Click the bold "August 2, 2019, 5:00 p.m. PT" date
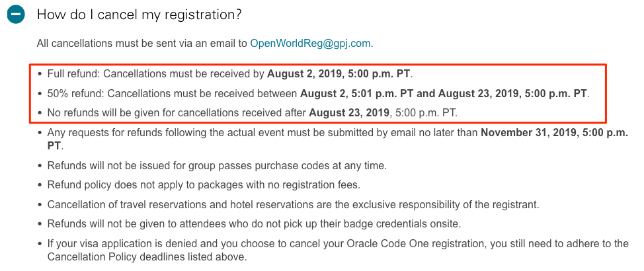 [339, 74]
